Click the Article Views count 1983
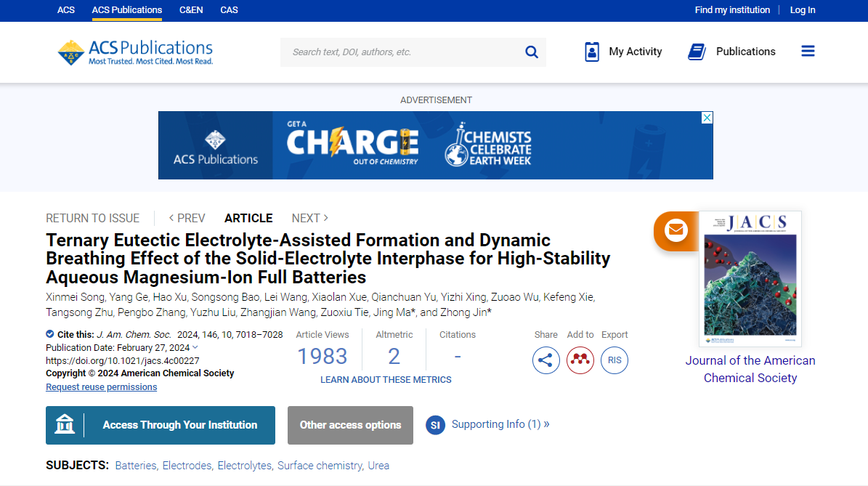 tap(323, 357)
